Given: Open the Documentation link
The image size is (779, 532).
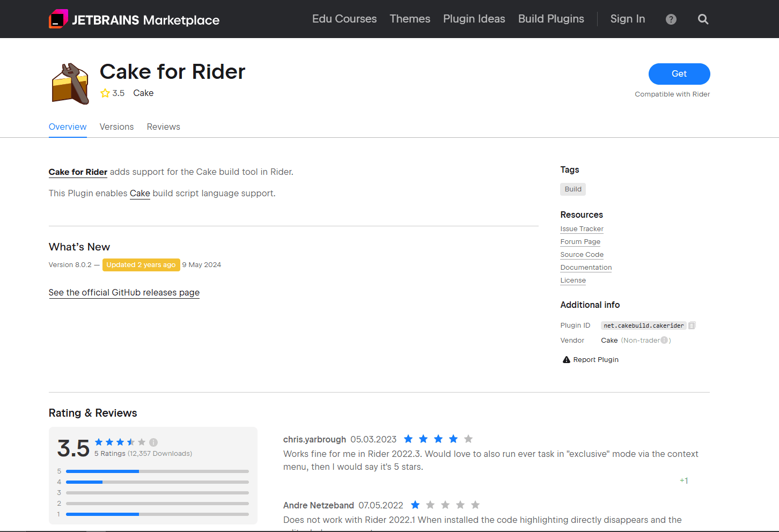Looking at the screenshot, I should click(586, 267).
